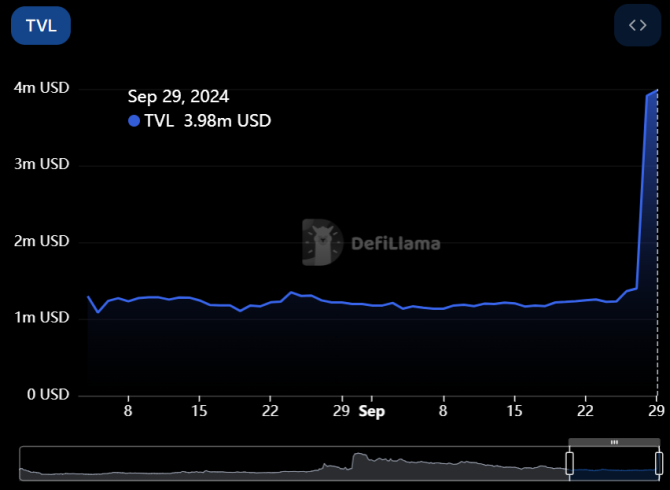Click the 3.98m USD tooltip value

(x=227, y=121)
